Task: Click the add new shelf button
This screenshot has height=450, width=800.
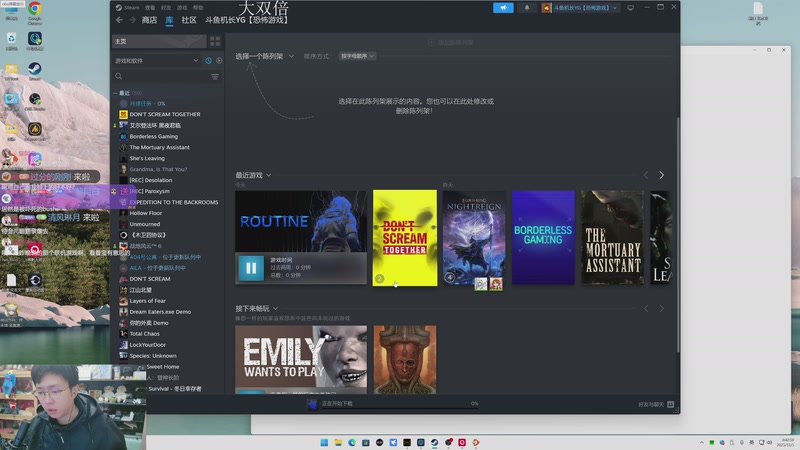Action: pos(452,42)
